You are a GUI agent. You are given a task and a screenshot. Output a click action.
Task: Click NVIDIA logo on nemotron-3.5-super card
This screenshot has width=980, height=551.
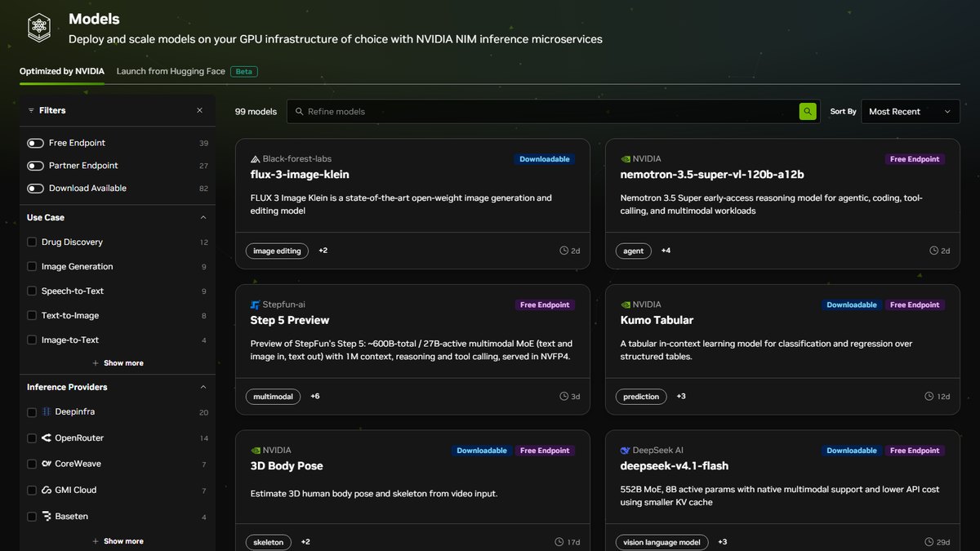tap(626, 159)
